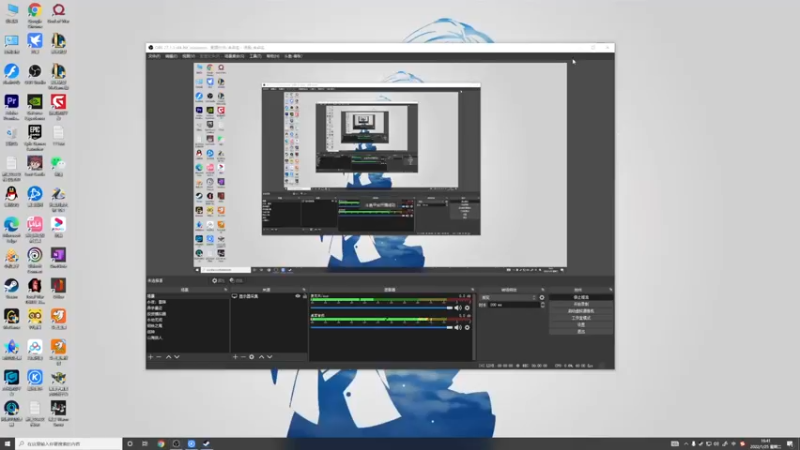This screenshot has height=450, width=800.
Task: Open the first menu in OBS menu bar
Action: coord(154,56)
